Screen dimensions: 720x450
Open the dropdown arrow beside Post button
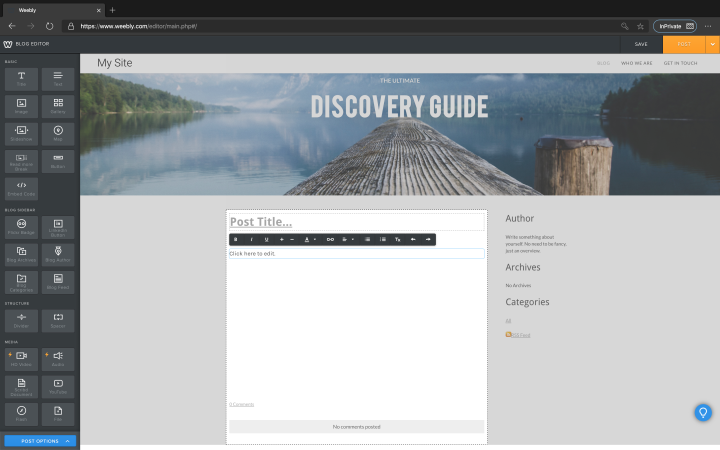click(712, 44)
